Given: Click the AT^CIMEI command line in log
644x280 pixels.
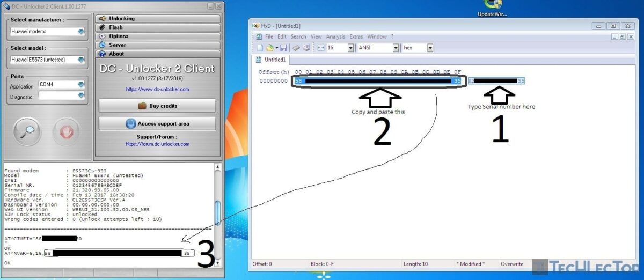Looking at the screenshot, I should pos(43,238).
